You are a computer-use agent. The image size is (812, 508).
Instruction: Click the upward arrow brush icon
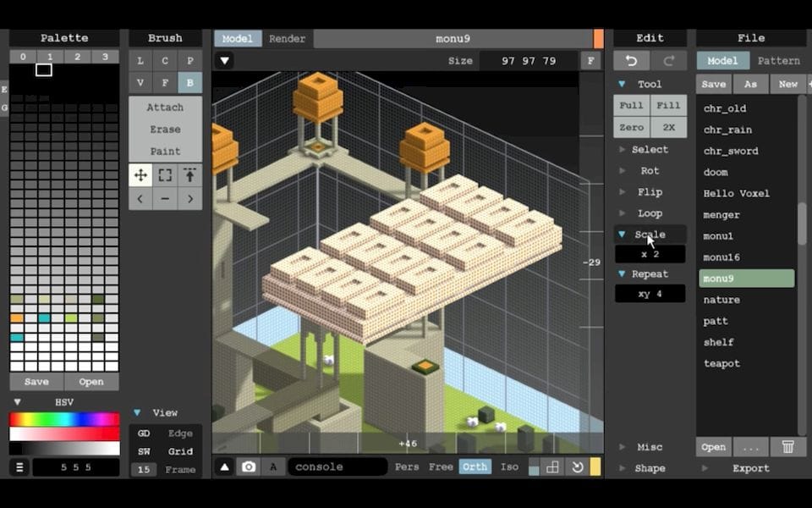(x=189, y=175)
